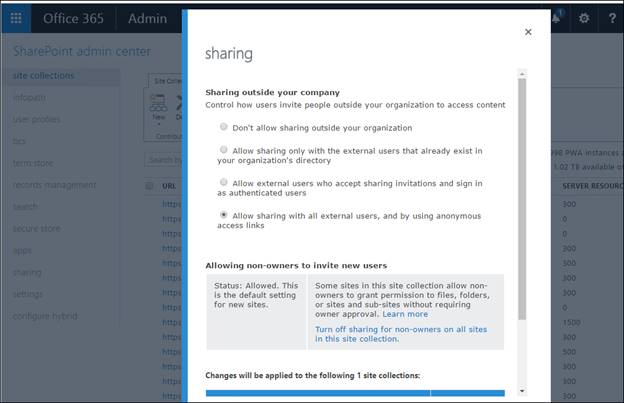Click the Learn more link
The width and height of the screenshot is (624, 403).
pos(405,314)
